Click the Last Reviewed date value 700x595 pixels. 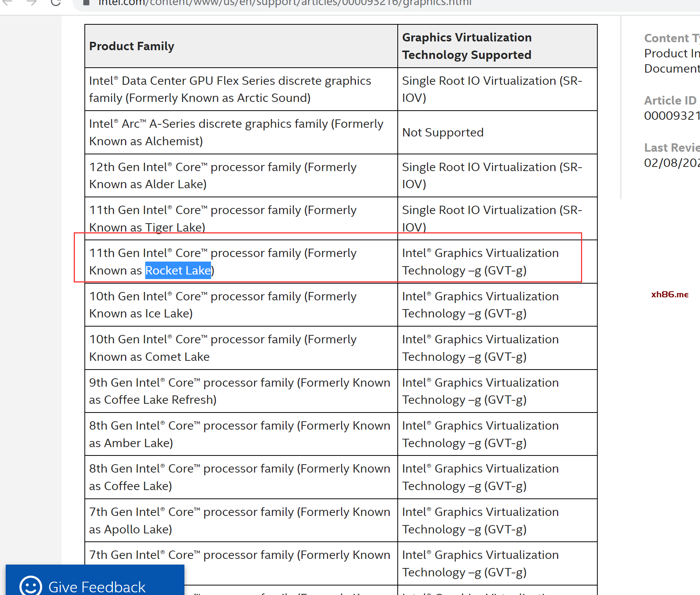(672, 163)
